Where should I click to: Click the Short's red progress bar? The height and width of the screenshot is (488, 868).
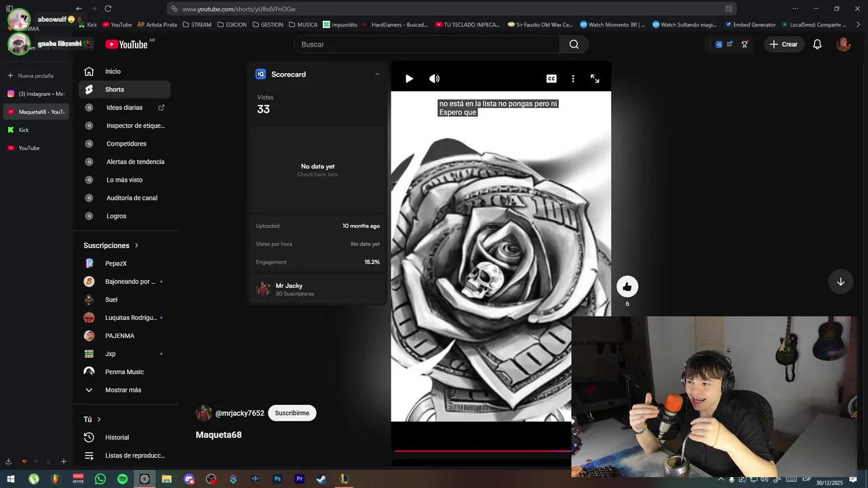click(482, 450)
